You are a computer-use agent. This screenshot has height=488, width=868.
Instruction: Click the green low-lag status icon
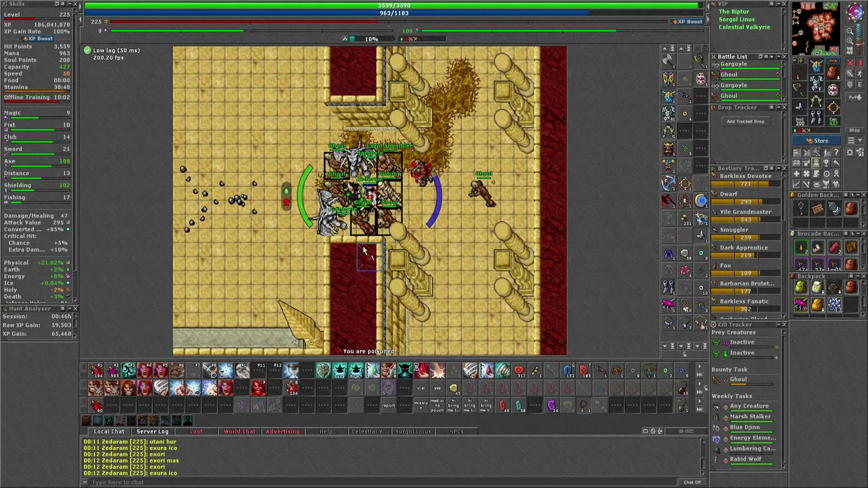click(87, 50)
